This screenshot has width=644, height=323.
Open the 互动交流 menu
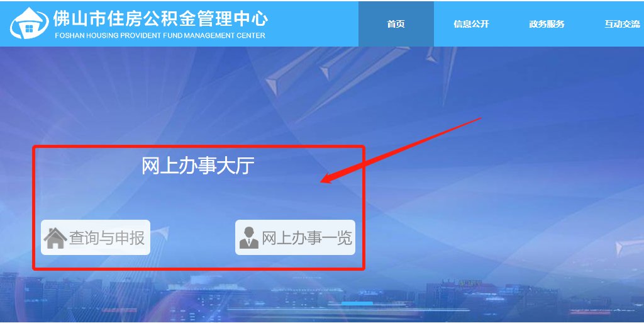[622, 24]
